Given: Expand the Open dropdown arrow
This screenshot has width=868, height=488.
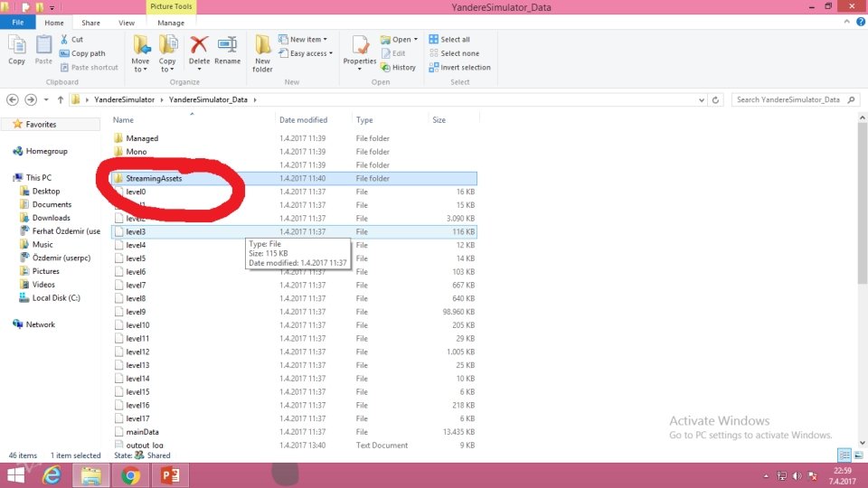Looking at the screenshot, I should pyautogui.click(x=416, y=39).
